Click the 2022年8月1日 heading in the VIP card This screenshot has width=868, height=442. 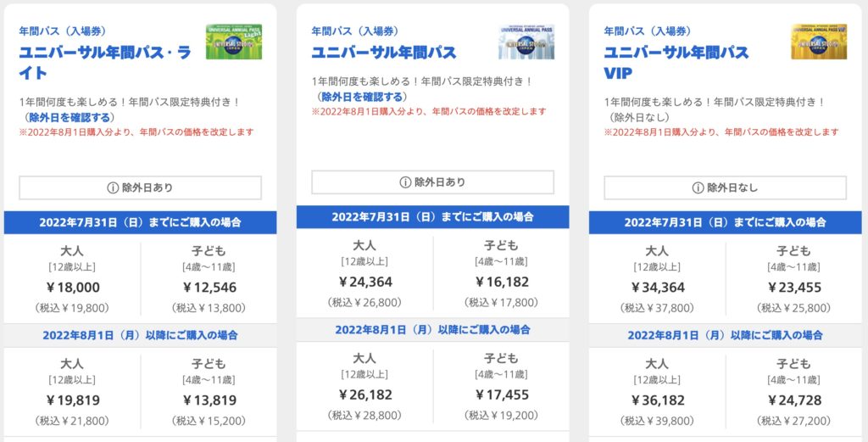point(725,335)
